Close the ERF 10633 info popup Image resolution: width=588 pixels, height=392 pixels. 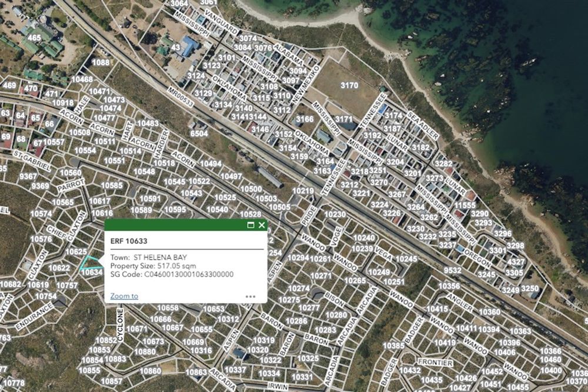tap(262, 225)
